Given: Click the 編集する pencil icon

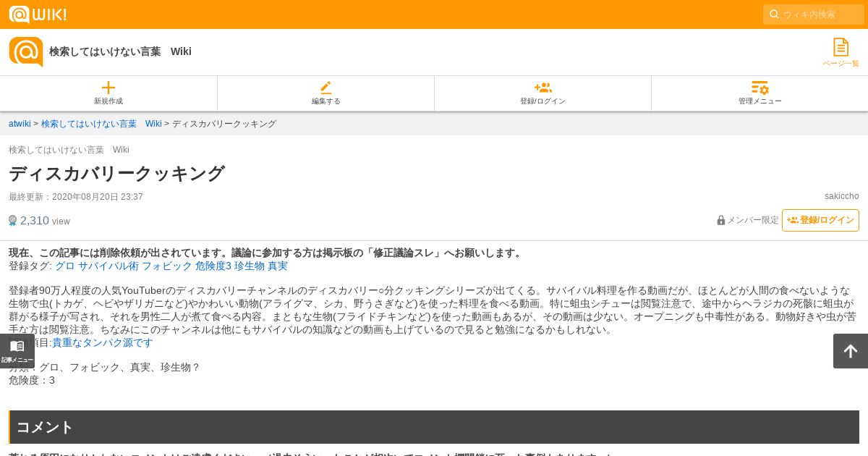Looking at the screenshot, I should tap(326, 88).
